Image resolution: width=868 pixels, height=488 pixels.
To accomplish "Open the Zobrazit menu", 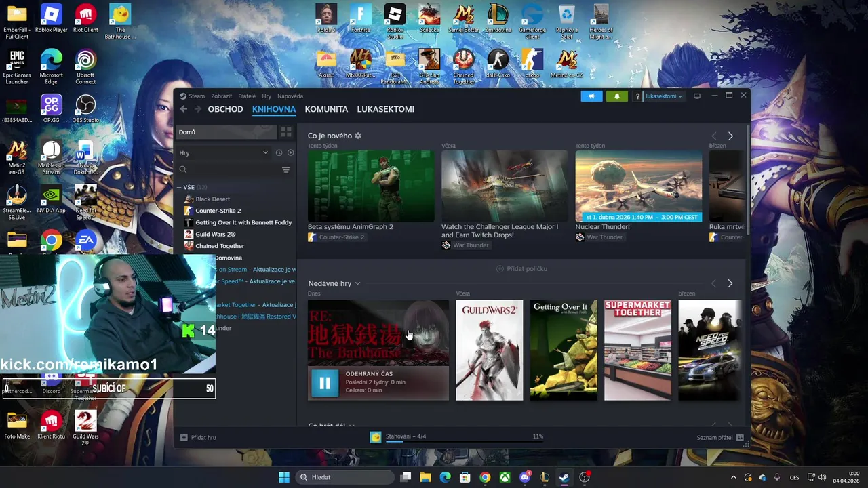I will pyautogui.click(x=221, y=96).
